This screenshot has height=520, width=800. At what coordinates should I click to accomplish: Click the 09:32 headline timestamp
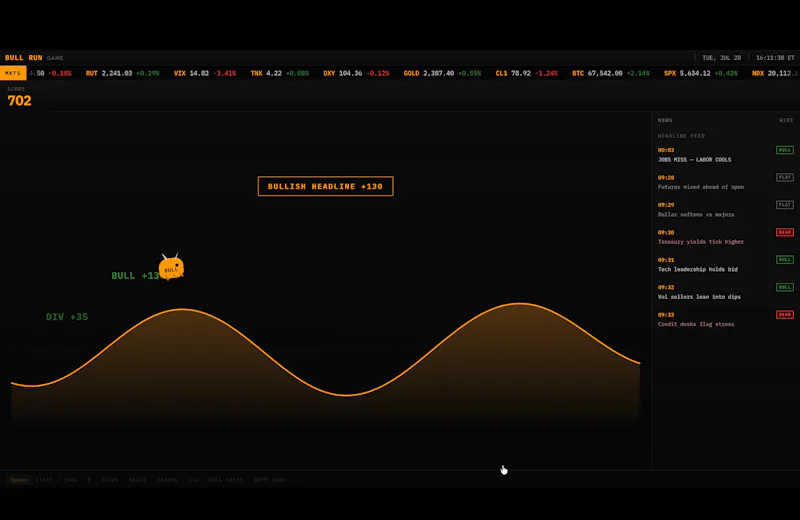666,287
